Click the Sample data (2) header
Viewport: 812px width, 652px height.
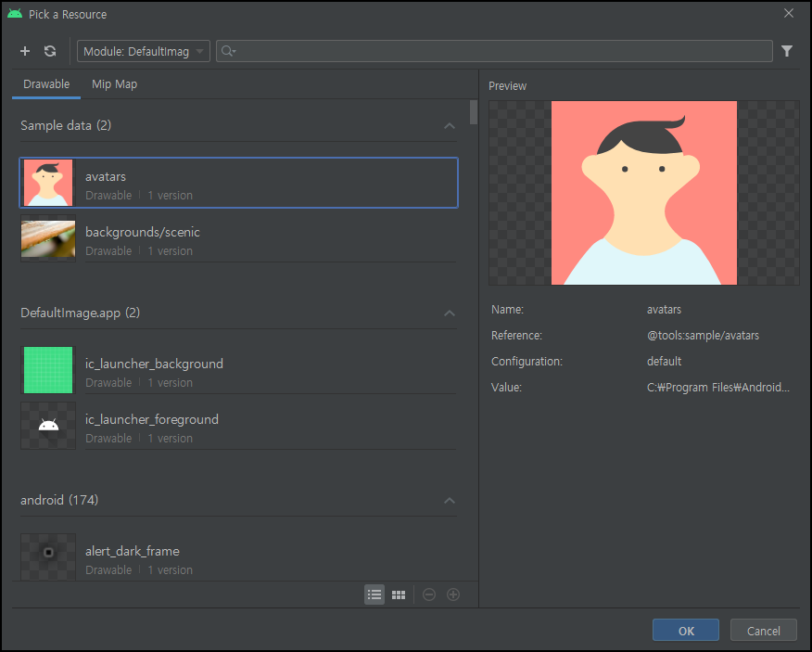click(x=66, y=125)
